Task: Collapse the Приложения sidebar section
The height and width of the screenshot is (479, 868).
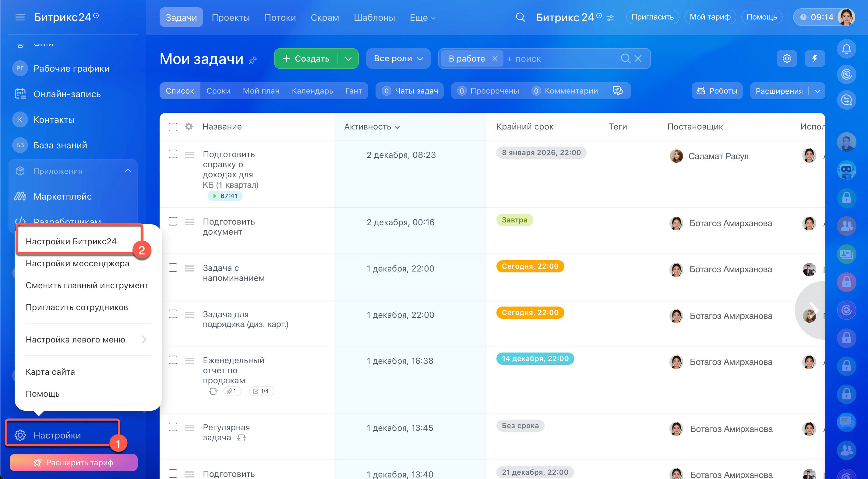Action: pyautogui.click(x=128, y=171)
